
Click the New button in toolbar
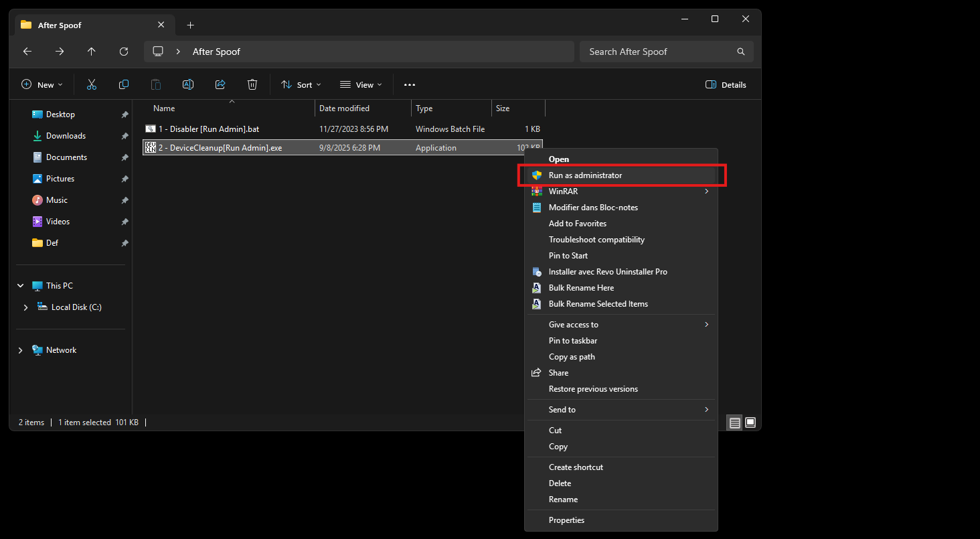click(x=42, y=85)
